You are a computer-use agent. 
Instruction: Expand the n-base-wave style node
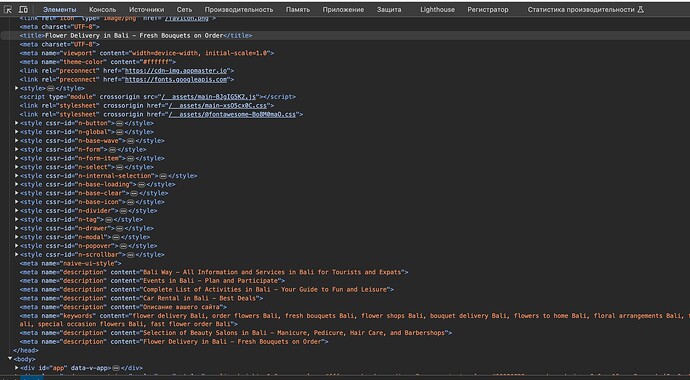17,141
